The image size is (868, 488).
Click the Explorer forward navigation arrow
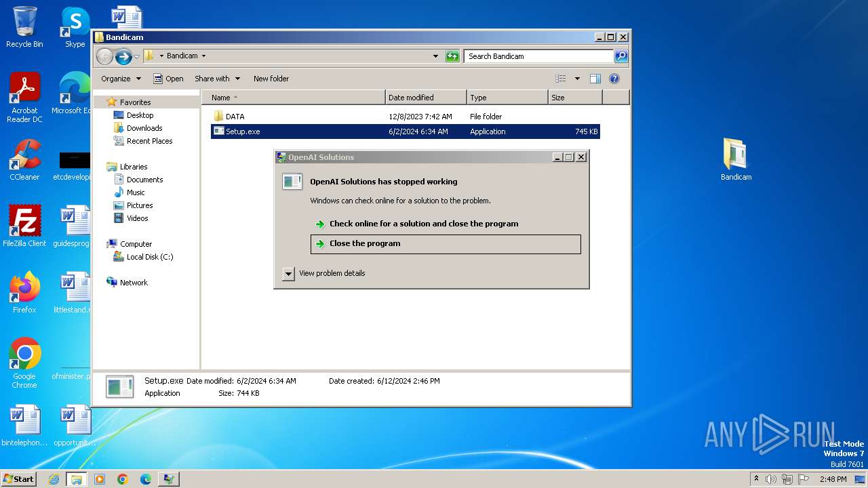(123, 56)
